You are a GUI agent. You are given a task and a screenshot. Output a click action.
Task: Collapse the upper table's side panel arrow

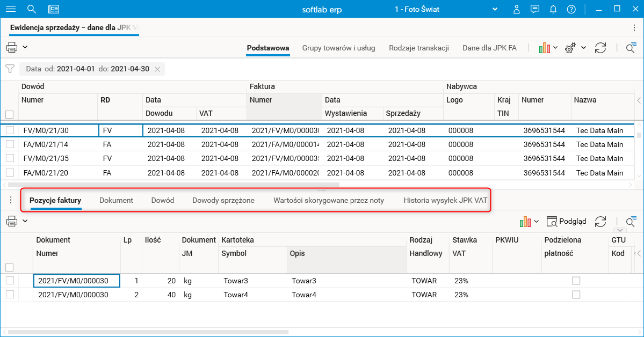(639, 100)
